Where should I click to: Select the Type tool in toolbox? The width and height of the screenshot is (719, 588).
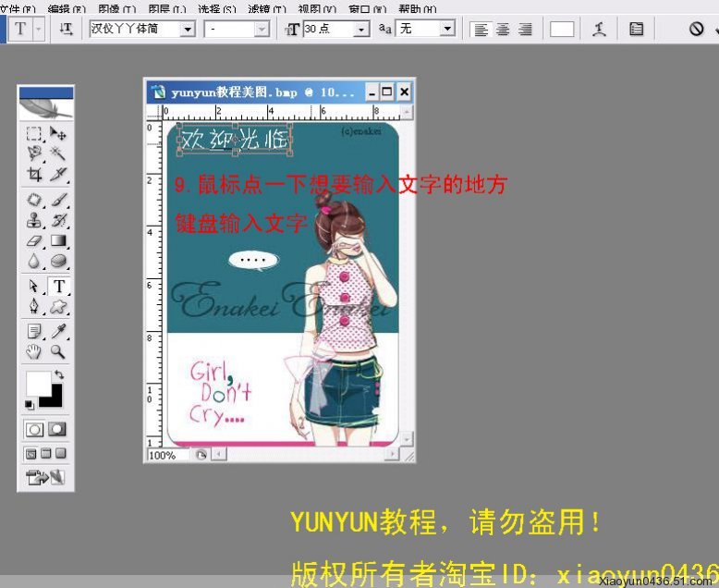click(58, 287)
